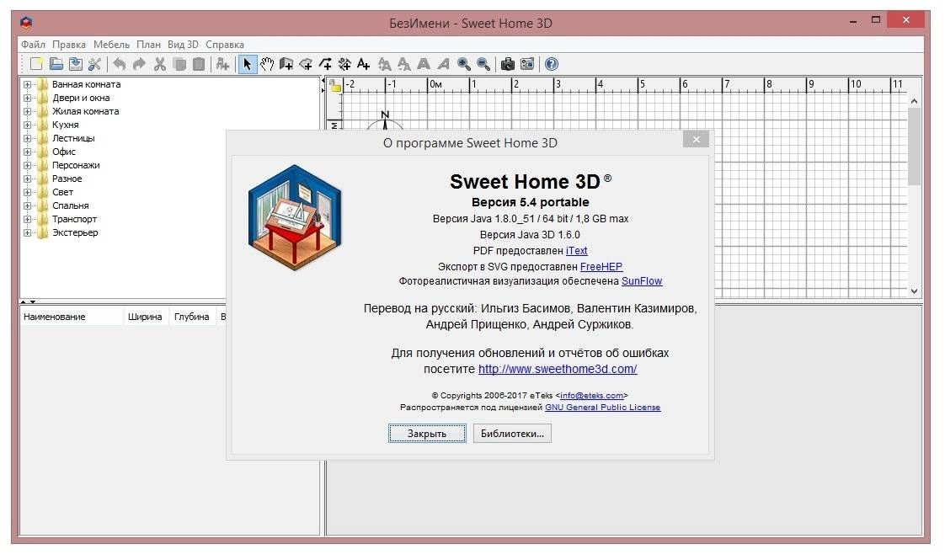
Task: Add furniture to home icon
Action: click(x=222, y=64)
